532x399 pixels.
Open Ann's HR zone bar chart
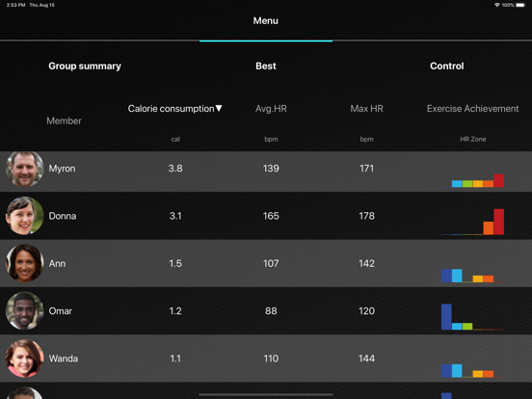click(472, 276)
